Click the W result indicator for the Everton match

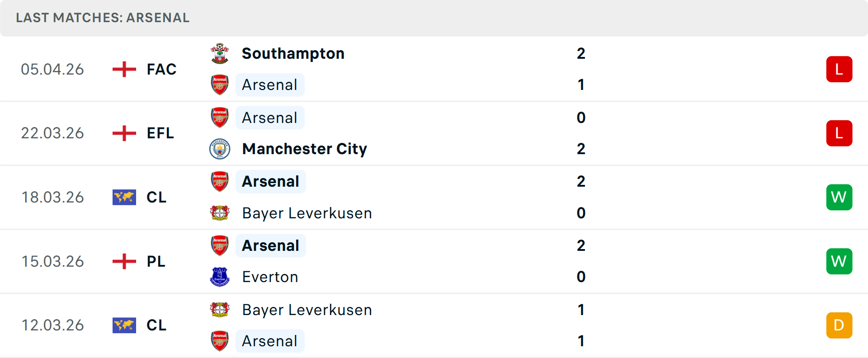click(x=839, y=261)
